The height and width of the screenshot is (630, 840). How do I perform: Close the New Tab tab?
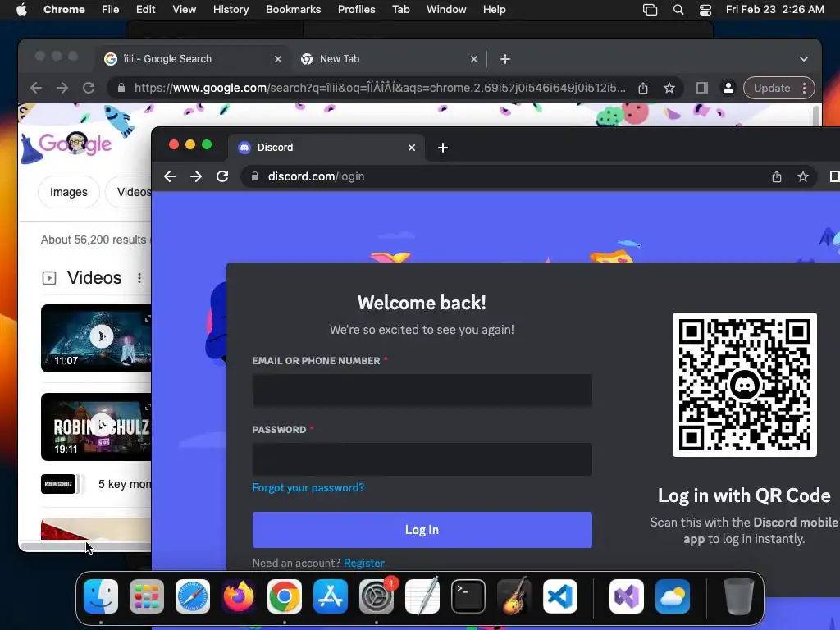coord(474,59)
